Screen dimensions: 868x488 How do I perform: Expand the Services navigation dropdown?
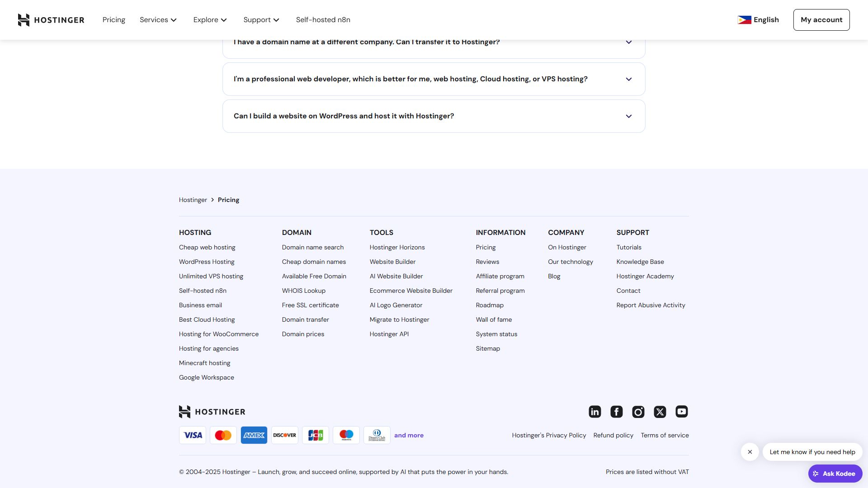pyautogui.click(x=158, y=20)
